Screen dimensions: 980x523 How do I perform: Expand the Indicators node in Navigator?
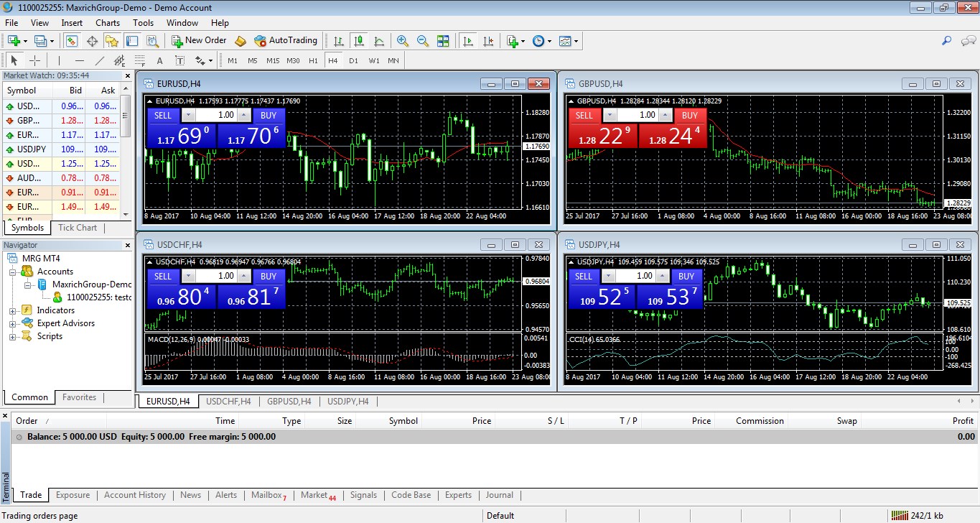[12, 310]
